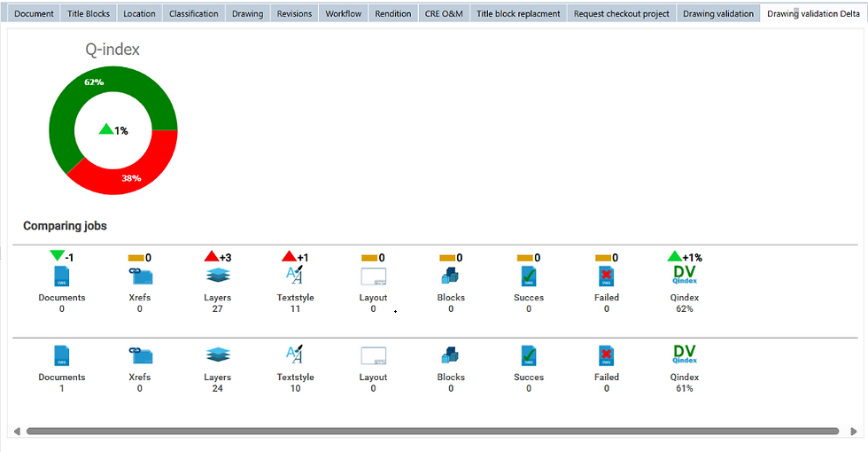
Task: Open the Location tab
Action: point(140,14)
